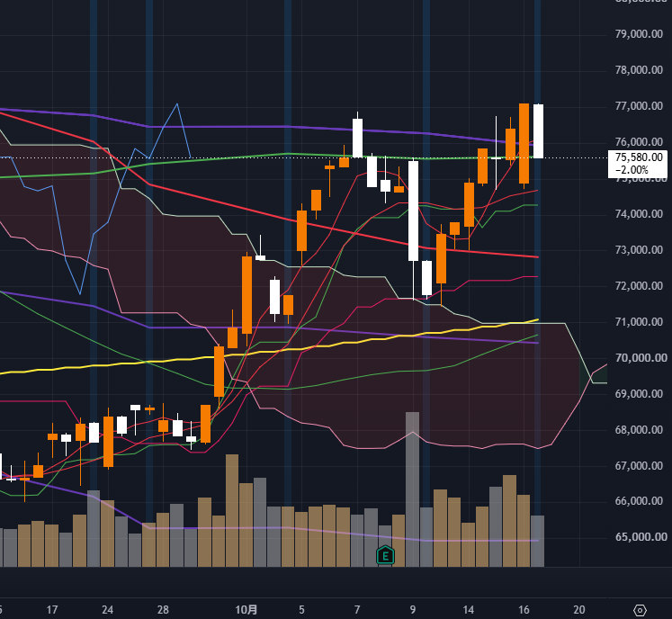Image resolution: width=672 pixels, height=619 pixels.
Task: Click the date label 7
Action: click(357, 610)
